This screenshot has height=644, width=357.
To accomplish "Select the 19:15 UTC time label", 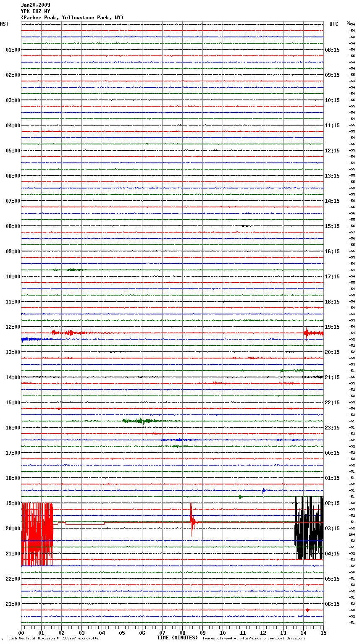I will point(332,327).
